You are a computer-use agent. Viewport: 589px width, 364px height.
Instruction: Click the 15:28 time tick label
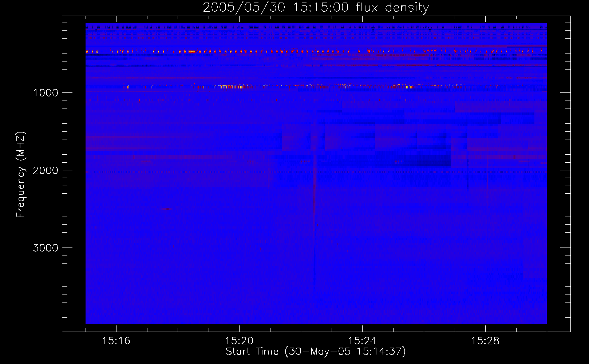[x=485, y=341]
